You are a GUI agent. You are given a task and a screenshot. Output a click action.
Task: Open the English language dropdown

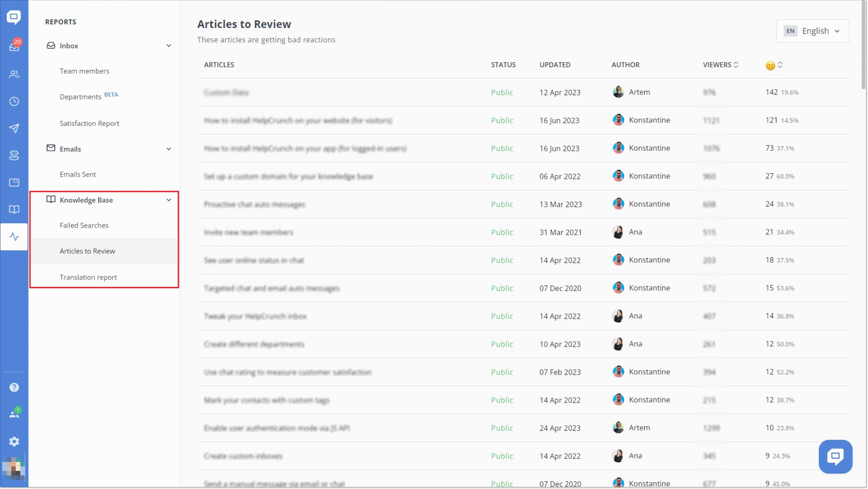[x=812, y=31]
